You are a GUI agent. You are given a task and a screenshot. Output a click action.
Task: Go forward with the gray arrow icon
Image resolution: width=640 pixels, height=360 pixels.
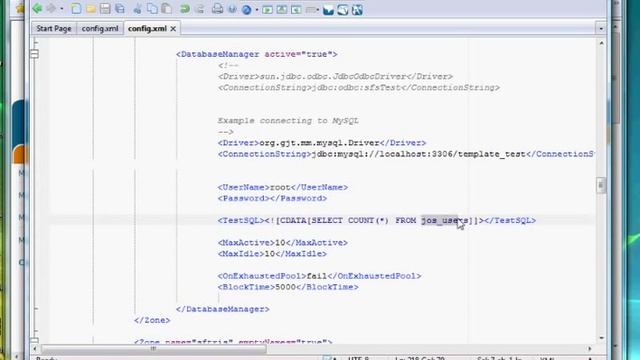pyautogui.click(x=51, y=9)
